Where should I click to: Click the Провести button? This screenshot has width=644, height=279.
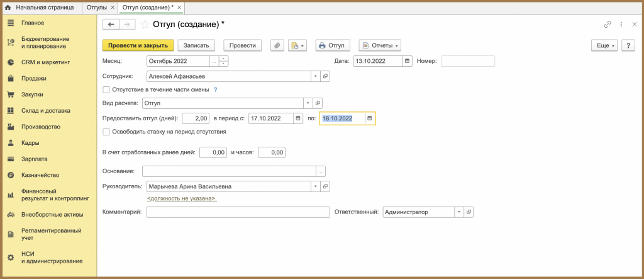[x=243, y=45]
